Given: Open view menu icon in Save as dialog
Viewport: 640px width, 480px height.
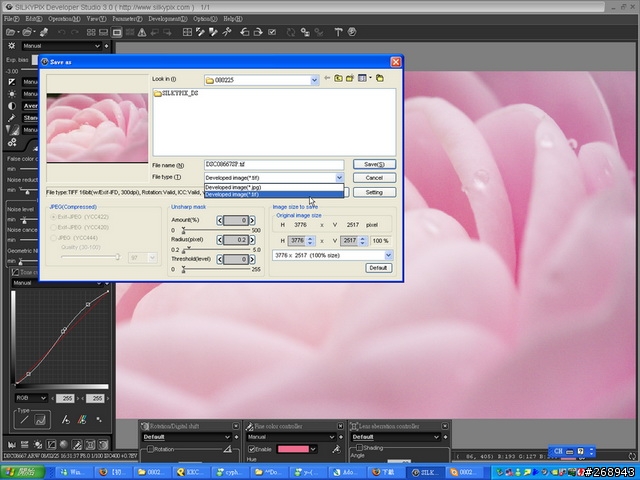Looking at the screenshot, I should pyautogui.click(x=362, y=78).
